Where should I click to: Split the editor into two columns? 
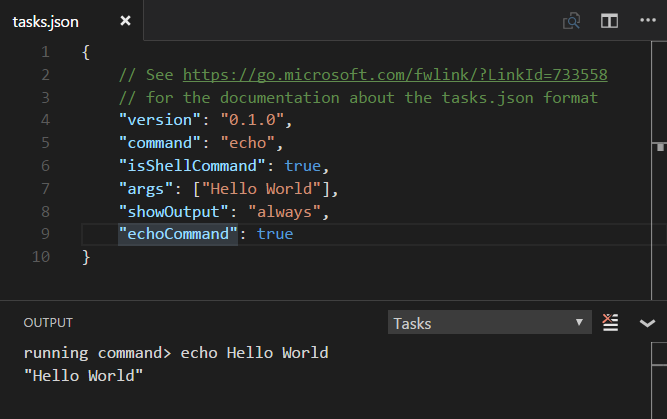[609, 20]
